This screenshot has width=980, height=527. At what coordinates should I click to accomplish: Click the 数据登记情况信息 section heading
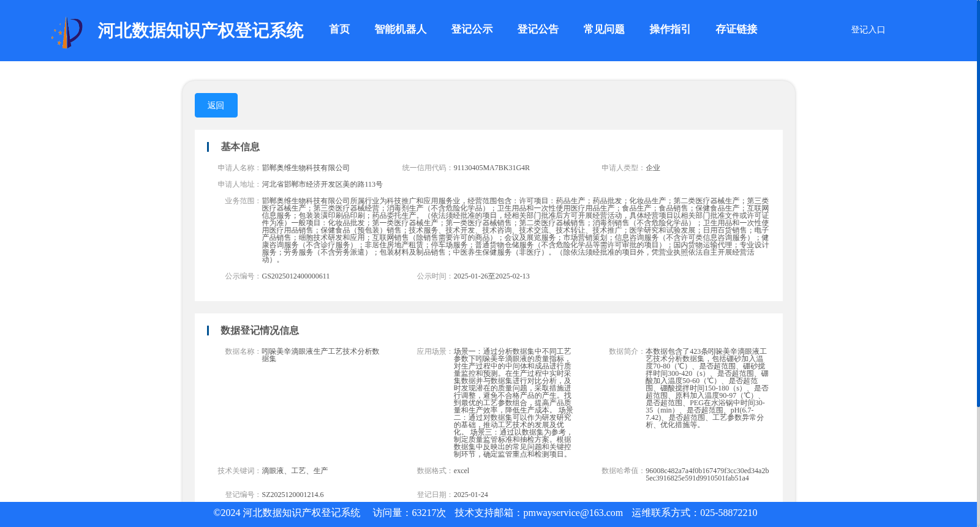click(260, 331)
